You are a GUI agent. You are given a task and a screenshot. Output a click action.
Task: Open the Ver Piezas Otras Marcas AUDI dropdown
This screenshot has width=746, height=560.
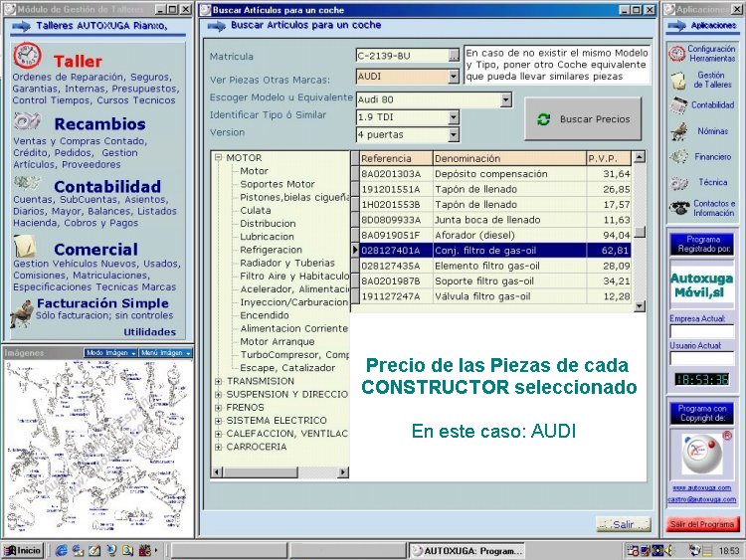[454, 77]
